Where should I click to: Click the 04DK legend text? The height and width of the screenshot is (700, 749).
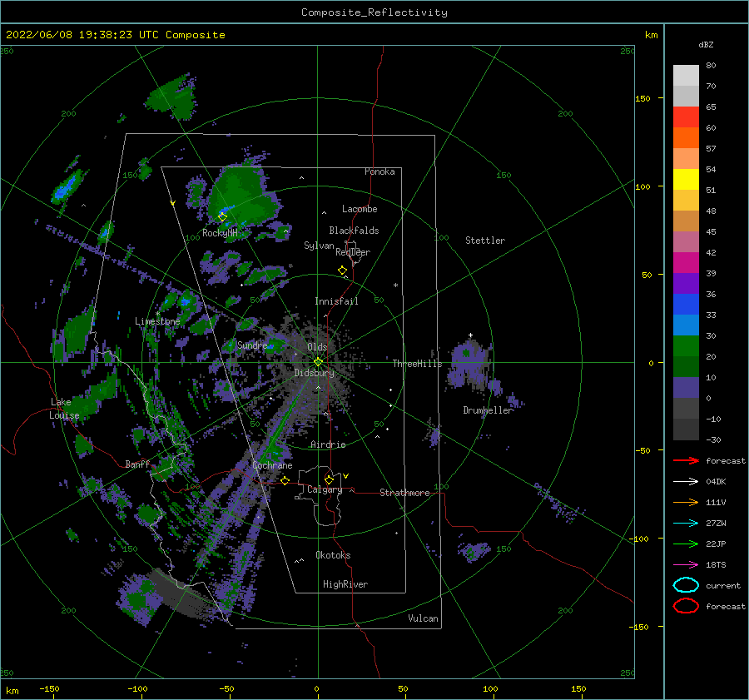click(x=716, y=482)
